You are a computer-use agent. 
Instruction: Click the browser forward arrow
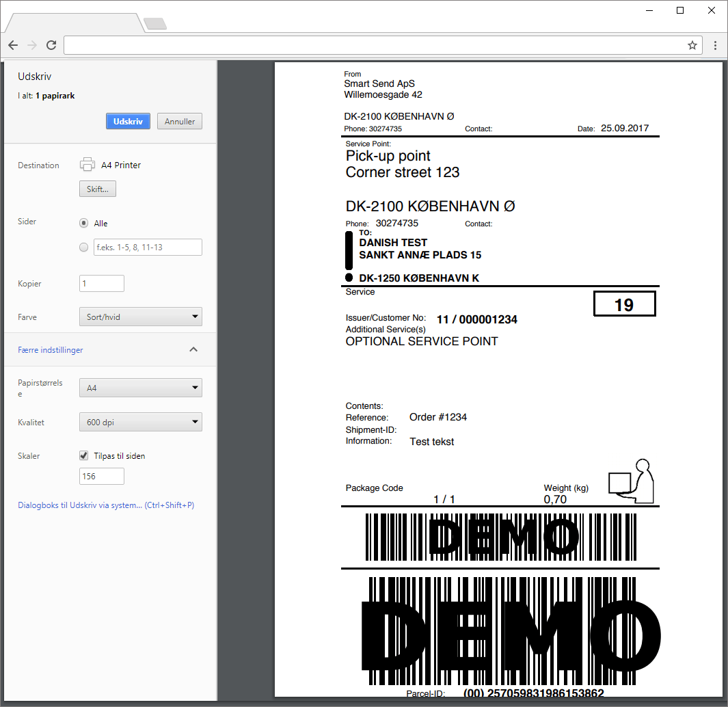32,45
